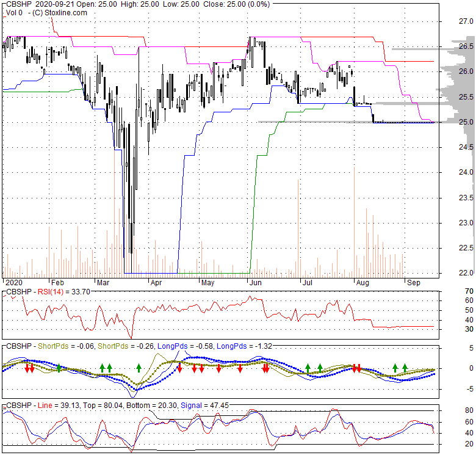476x455 pixels.
Task: Click the lone green buy arrow in early February
Action: pyautogui.click(x=59, y=368)
